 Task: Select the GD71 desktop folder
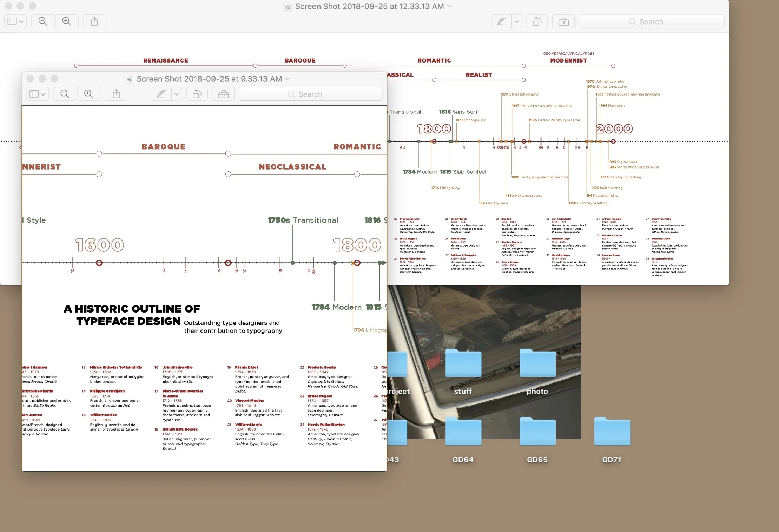tap(612, 432)
